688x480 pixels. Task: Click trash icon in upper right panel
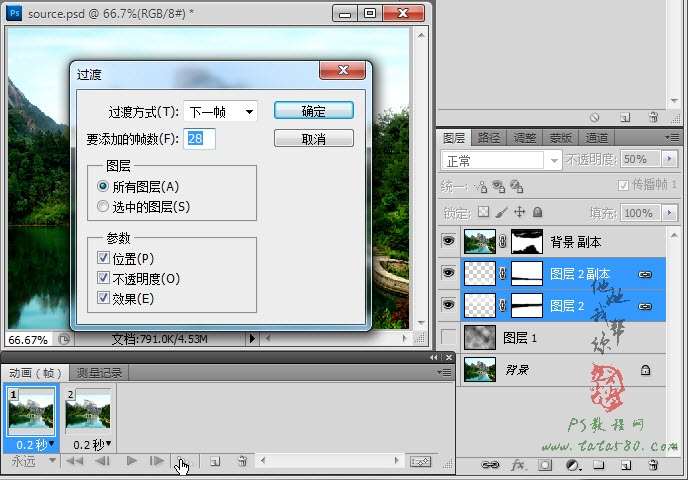[x=653, y=117]
